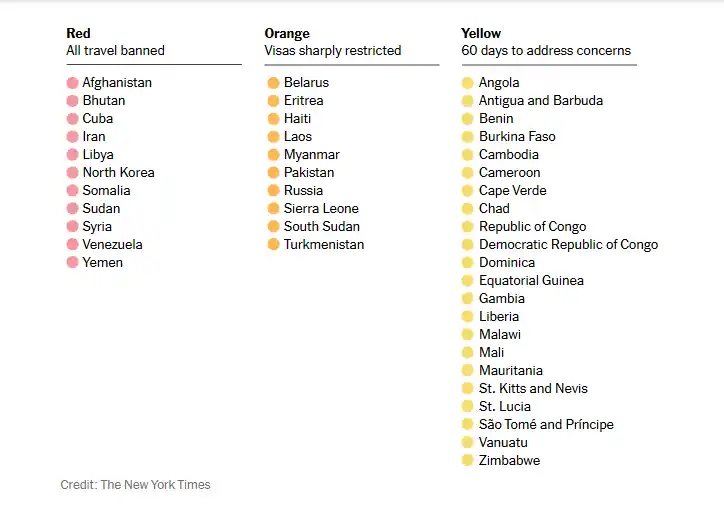Click the yellow dot next to Zimbabwe
724x515 pixels.
467,461
